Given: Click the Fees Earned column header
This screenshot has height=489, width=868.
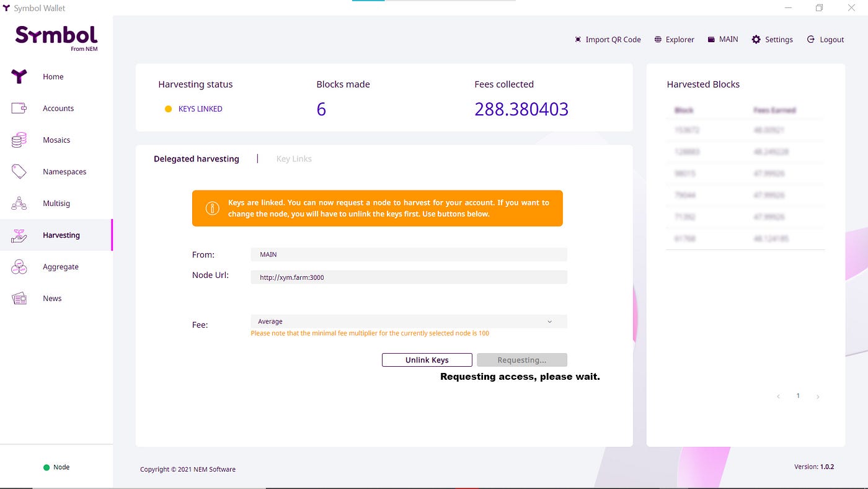Looking at the screenshot, I should coord(774,110).
